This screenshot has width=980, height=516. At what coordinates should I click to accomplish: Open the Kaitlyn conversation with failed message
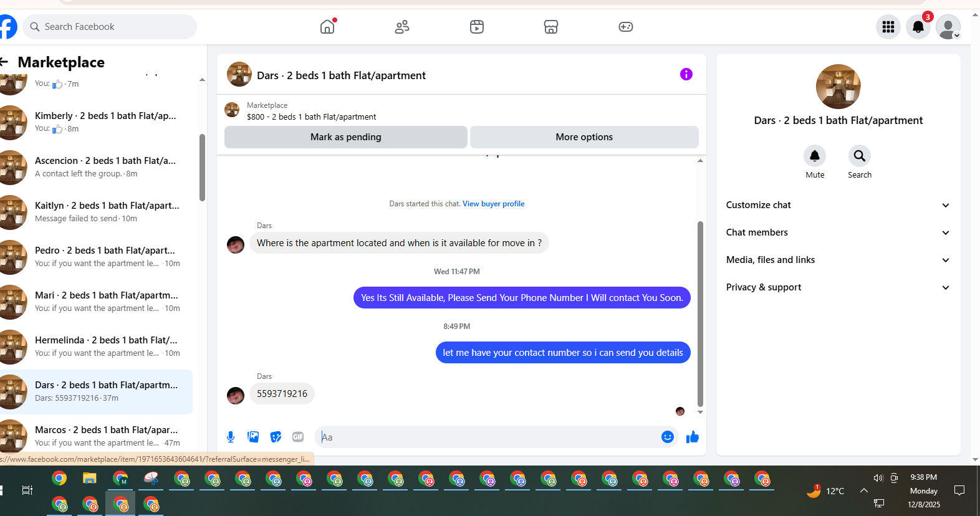97,212
